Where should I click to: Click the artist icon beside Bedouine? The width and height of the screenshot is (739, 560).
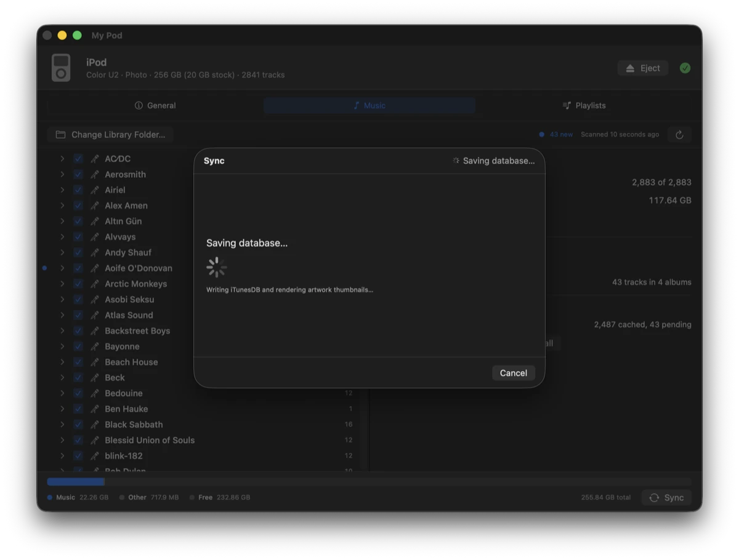click(x=95, y=393)
